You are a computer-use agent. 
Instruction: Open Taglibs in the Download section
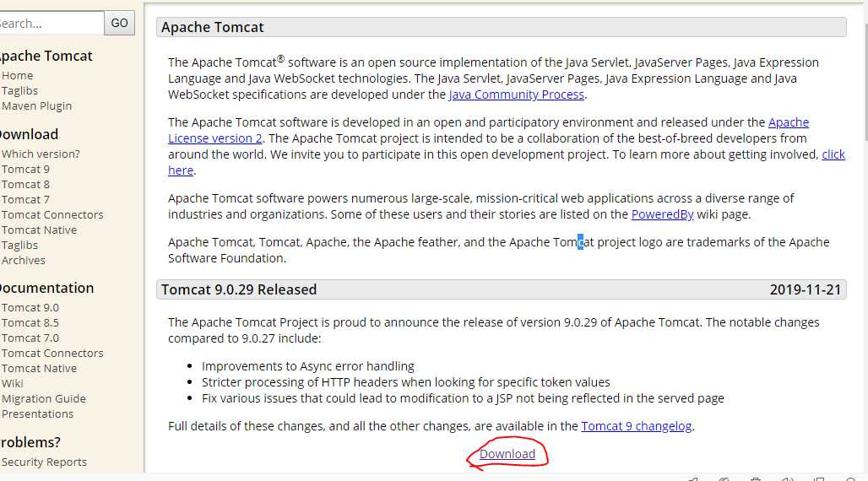[x=19, y=245]
